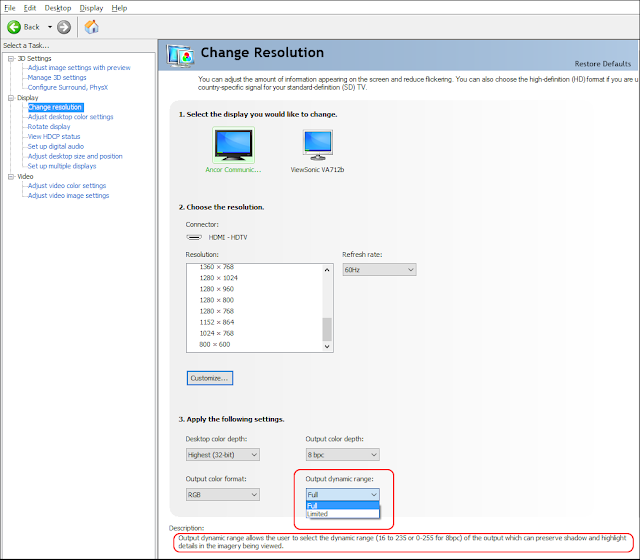Choose 1024 × 768 resolution
The image size is (640, 560).
point(216,333)
